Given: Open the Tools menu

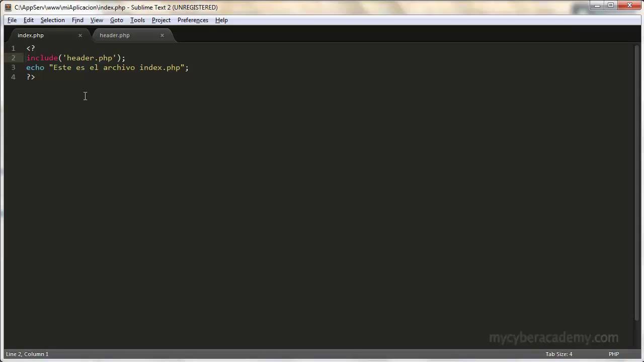Looking at the screenshot, I should click(x=137, y=20).
